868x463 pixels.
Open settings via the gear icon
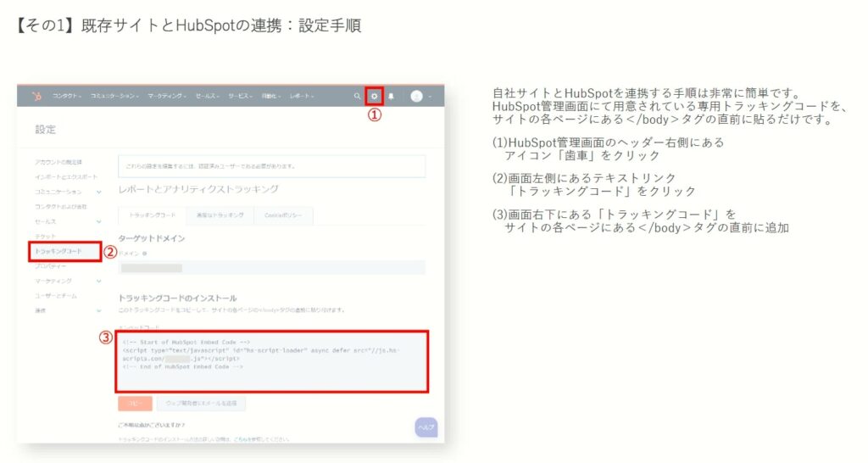(374, 97)
